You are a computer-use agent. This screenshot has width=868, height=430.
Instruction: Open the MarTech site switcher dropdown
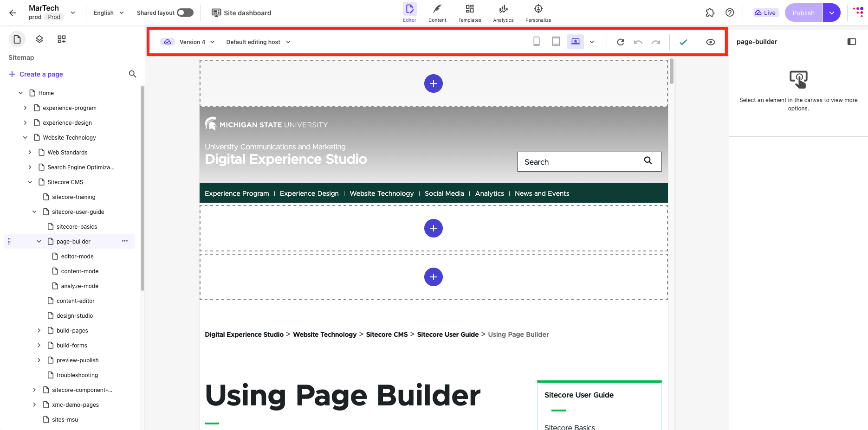coord(73,13)
